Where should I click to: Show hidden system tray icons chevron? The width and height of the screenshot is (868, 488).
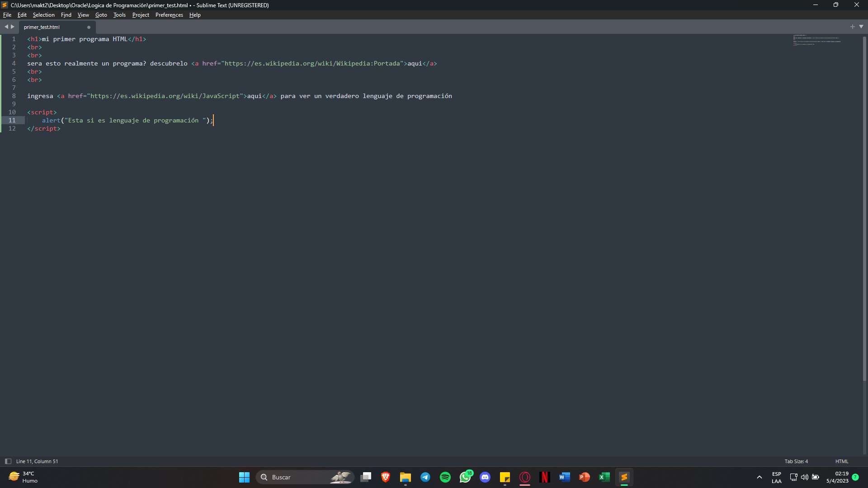pyautogui.click(x=759, y=477)
